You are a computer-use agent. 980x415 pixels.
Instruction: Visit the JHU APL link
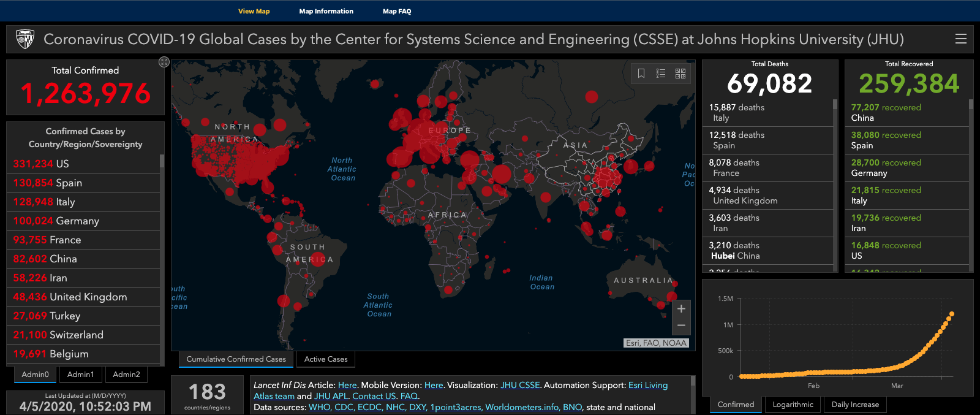pos(331,396)
